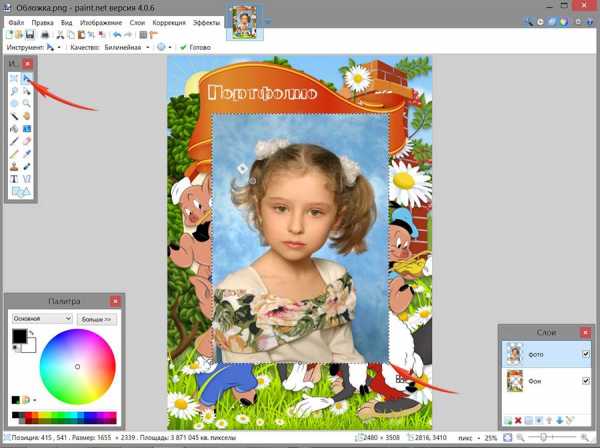Click the Duplicate Layer icon
Image resolution: width=600 pixels, height=448 pixels.
click(x=528, y=420)
